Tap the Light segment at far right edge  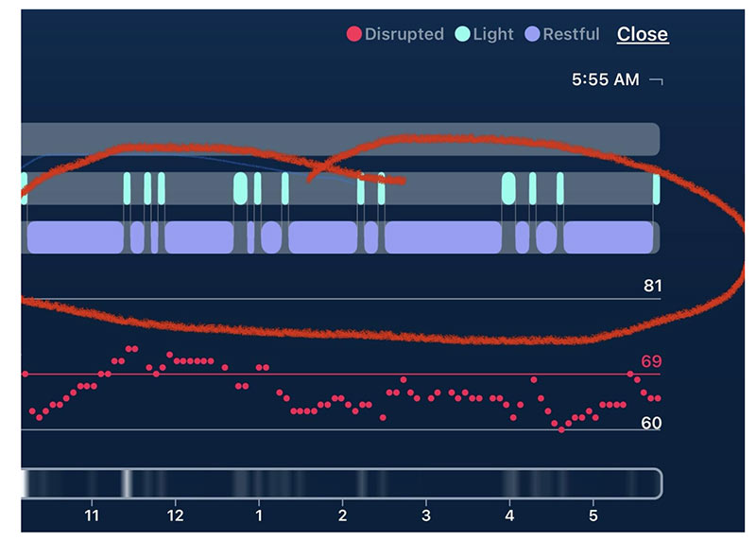tap(656, 187)
